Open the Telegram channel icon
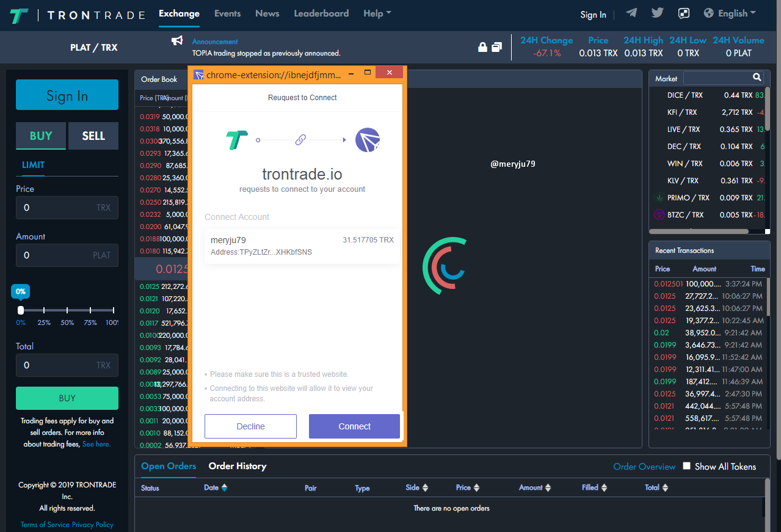 [x=631, y=13]
